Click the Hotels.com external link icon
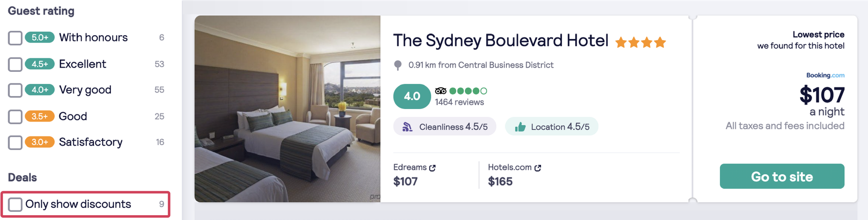The width and height of the screenshot is (868, 220). (x=538, y=168)
